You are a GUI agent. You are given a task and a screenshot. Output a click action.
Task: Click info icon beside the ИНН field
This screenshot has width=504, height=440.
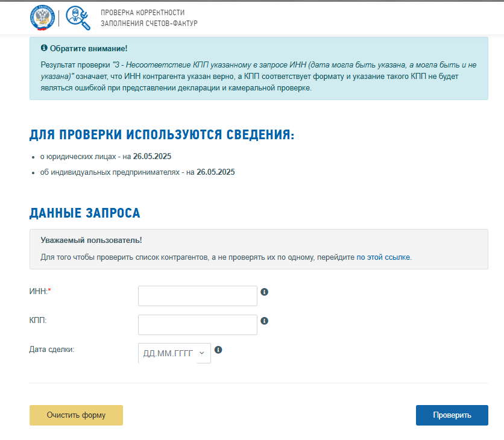click(x=264, y=292)
